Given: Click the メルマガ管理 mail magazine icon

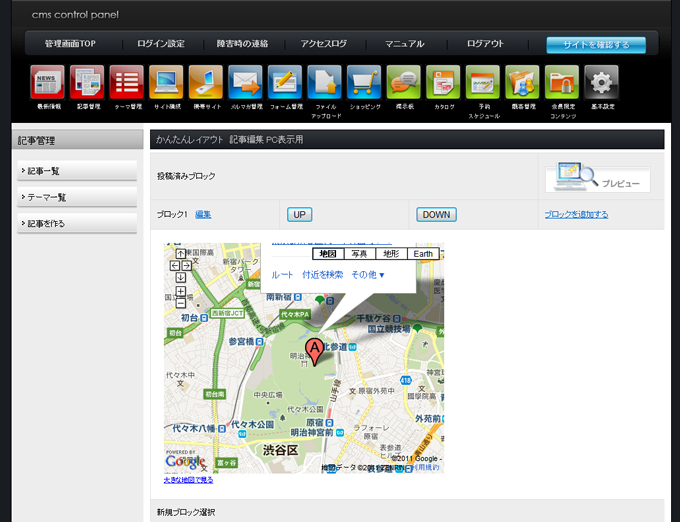Looking at the screenshot, I should point(244,82).
